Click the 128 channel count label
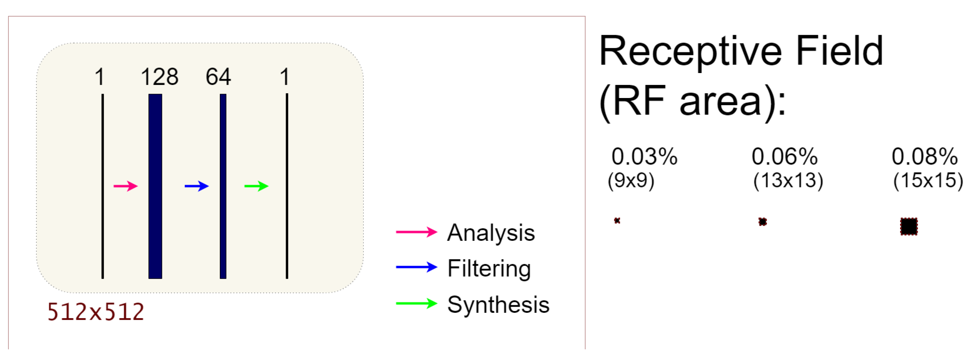980x358 pixels. point(159,76)
